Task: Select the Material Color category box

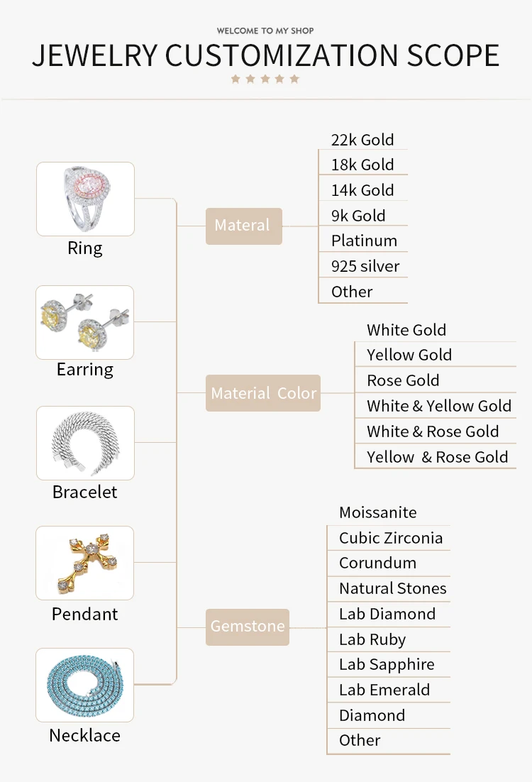Action: [x=262, y=393]
